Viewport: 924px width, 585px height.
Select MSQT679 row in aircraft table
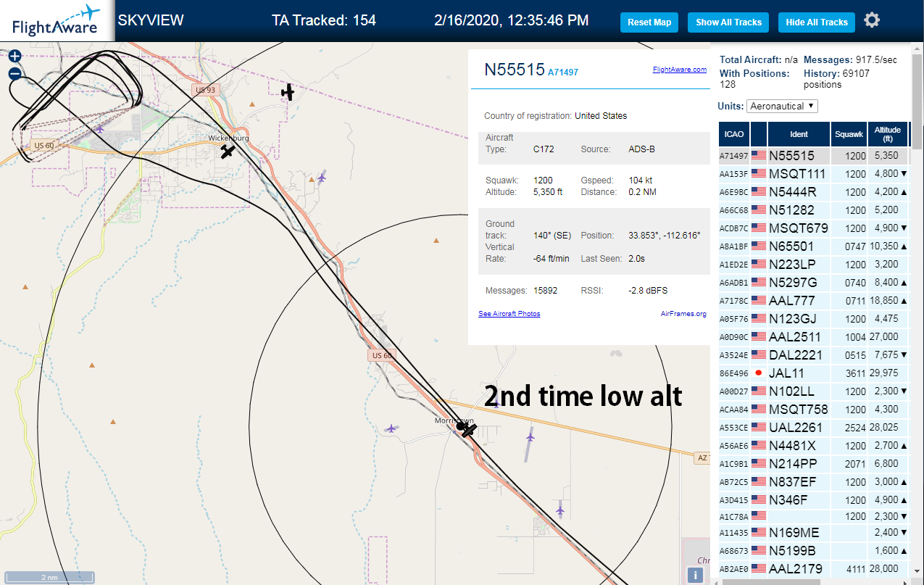813,228
